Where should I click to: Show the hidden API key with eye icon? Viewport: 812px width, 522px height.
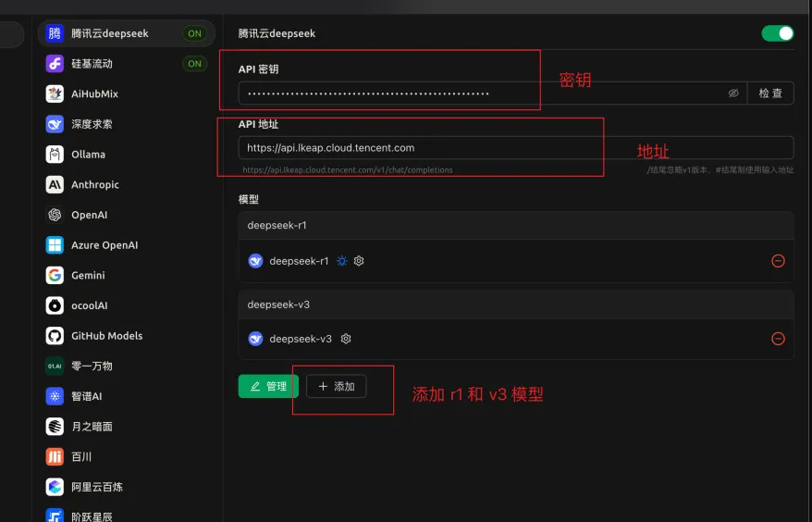pos(733,93)
